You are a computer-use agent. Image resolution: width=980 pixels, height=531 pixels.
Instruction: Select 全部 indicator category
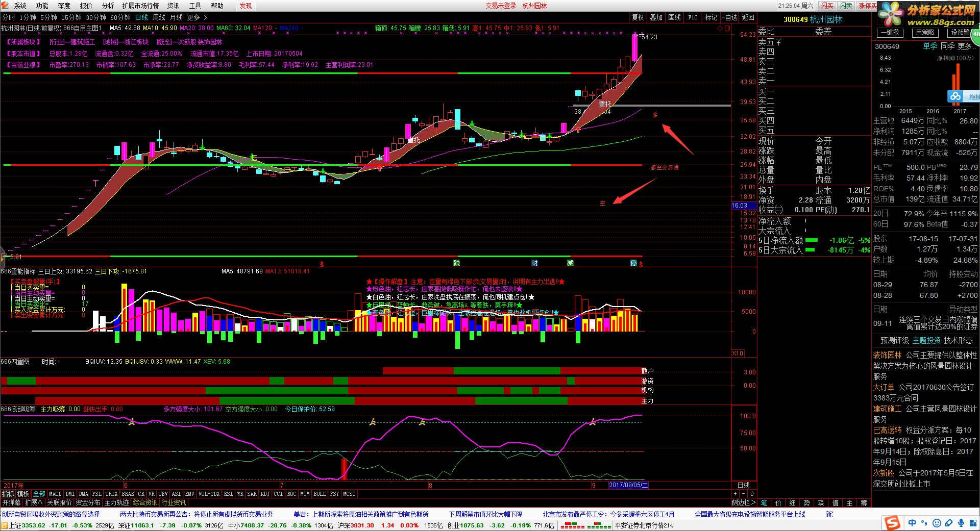click(39, 494)
